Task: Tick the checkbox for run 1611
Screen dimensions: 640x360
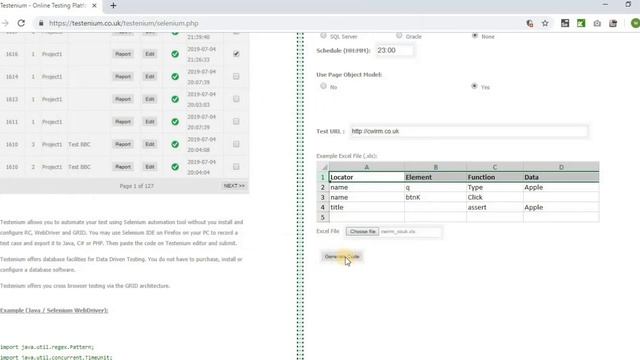Action: point(236,121)
